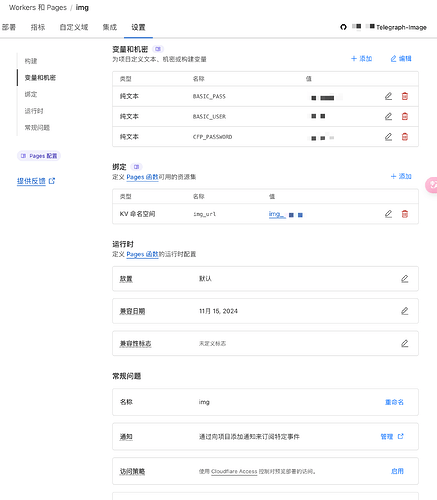Click 启用 for the access policy
437x500 pixels.
pos(397,471)
